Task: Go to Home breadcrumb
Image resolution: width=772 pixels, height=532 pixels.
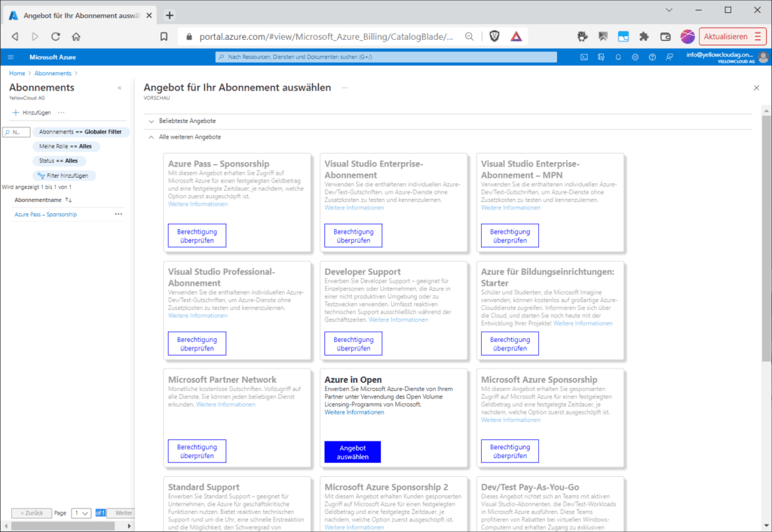Action: [x=17, y=73]
